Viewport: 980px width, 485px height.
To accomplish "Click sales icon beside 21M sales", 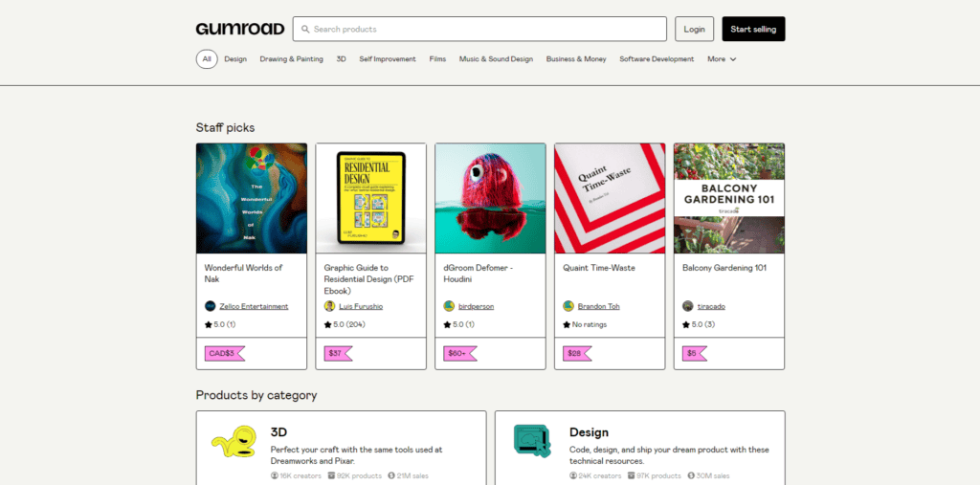I will (x=391, y=475).
